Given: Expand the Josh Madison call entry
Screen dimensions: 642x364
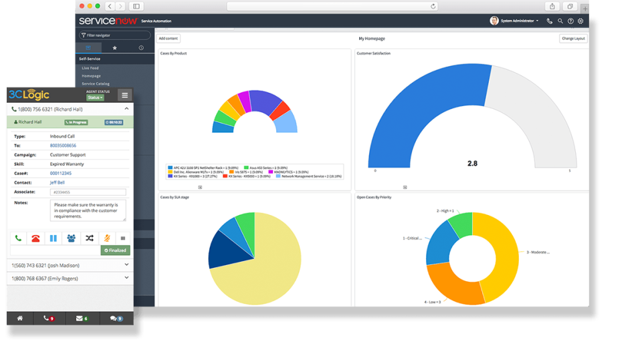Looking at the screenshot, I should pos(126,265).
